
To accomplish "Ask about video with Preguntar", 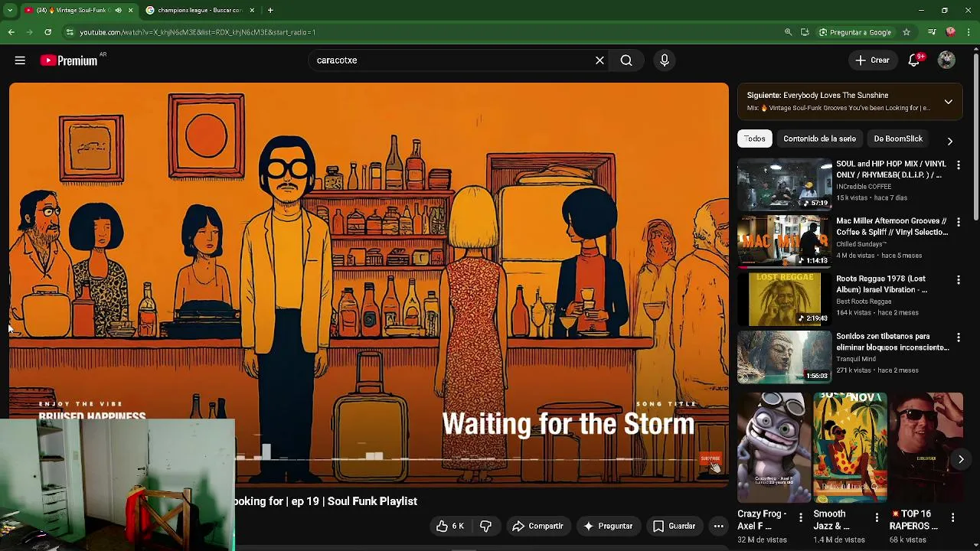I will pyautogui.click(x=608, y=526).
